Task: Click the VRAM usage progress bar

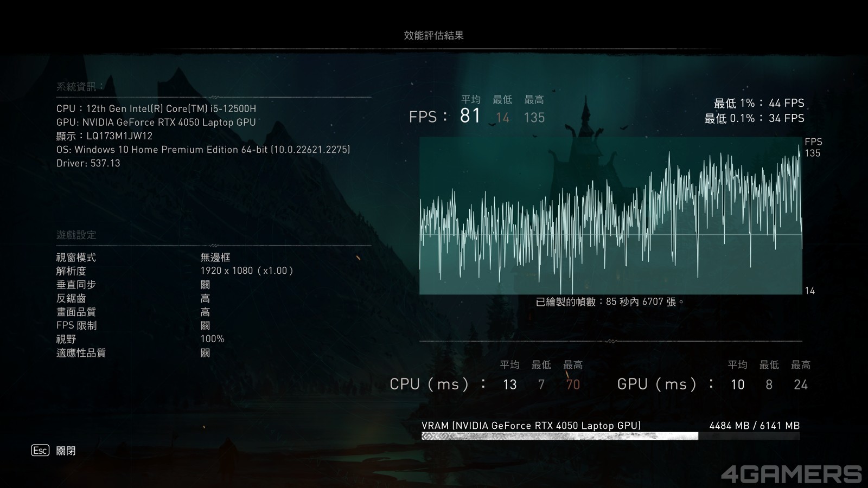Action: click(611, 436)
